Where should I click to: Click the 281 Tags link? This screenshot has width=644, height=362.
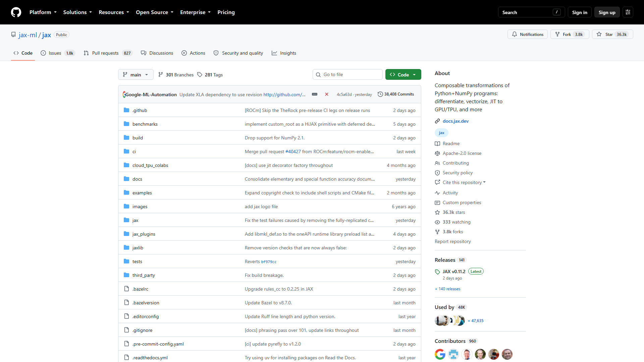click(x=210, y=74)
